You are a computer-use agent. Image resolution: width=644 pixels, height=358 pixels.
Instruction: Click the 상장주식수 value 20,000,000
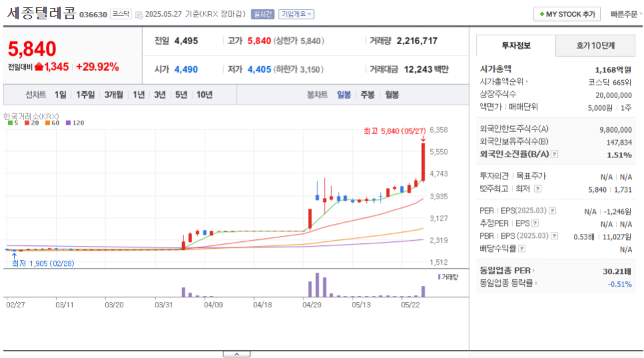click(x=613, y=95)
